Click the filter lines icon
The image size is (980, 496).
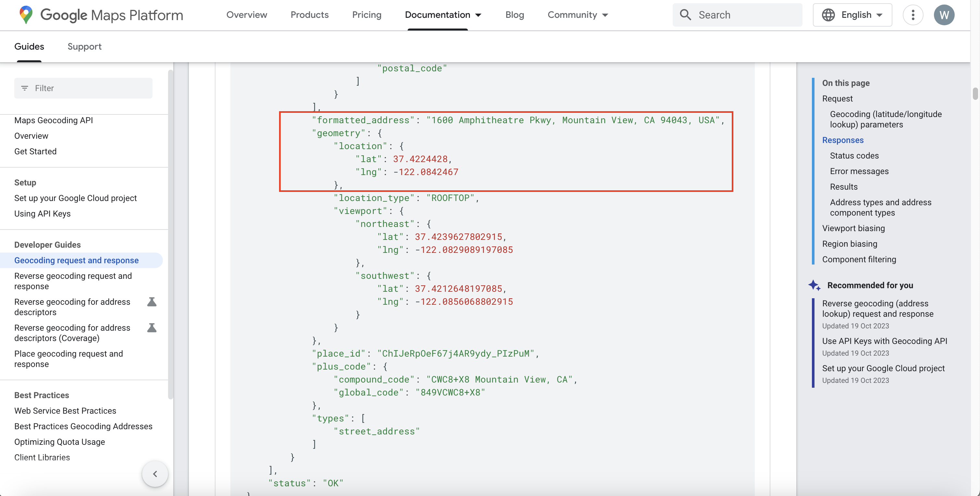(25, 88)
